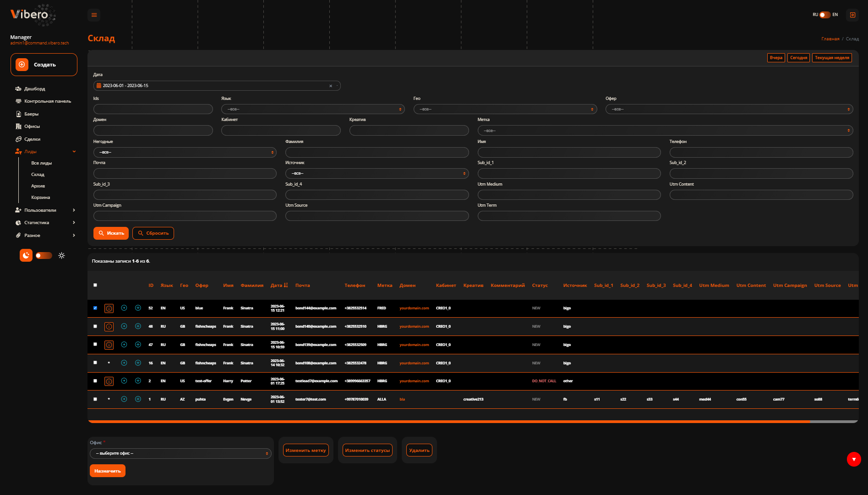
Task: Open the Офер filter dropdown
Action: (729, 109)
